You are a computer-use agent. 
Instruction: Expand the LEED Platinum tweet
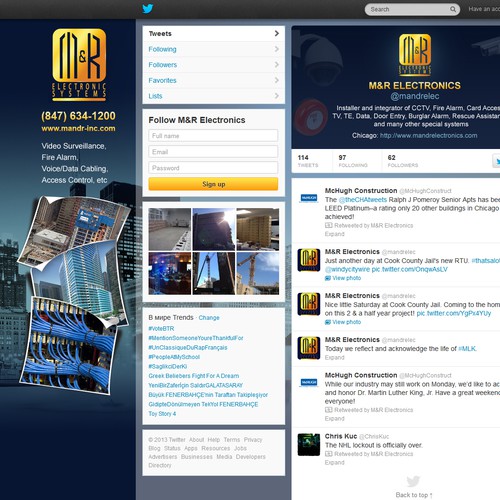tap(334, 234)
